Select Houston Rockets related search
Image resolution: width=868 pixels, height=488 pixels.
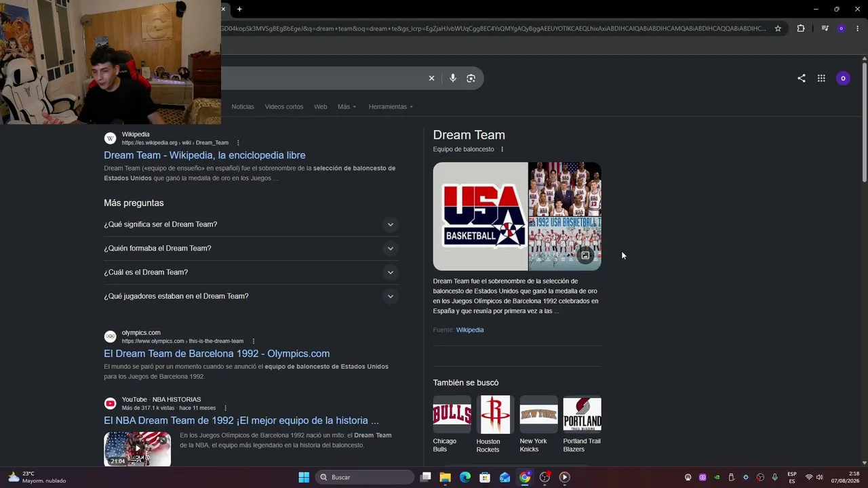click(x=495, y=424)
